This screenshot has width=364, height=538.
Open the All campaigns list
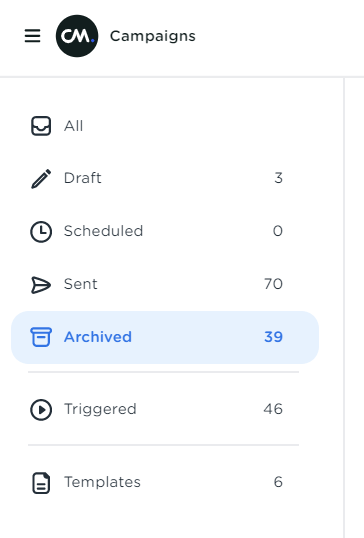click(165, 126)
